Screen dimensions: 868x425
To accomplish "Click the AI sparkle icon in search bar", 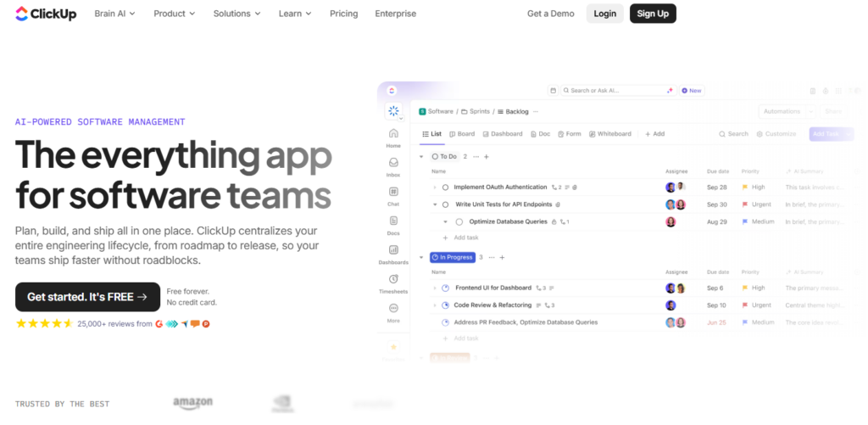I will (670, 90).
